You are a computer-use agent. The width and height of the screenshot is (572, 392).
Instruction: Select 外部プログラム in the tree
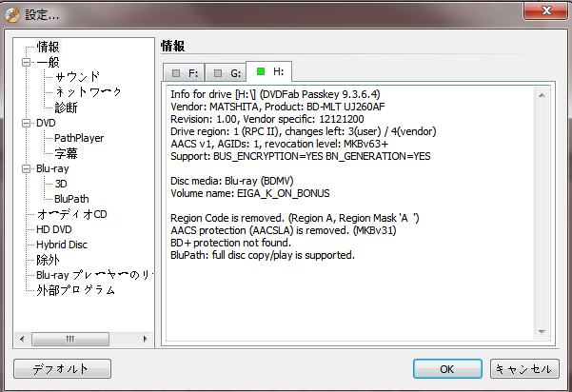click(76, 290)
